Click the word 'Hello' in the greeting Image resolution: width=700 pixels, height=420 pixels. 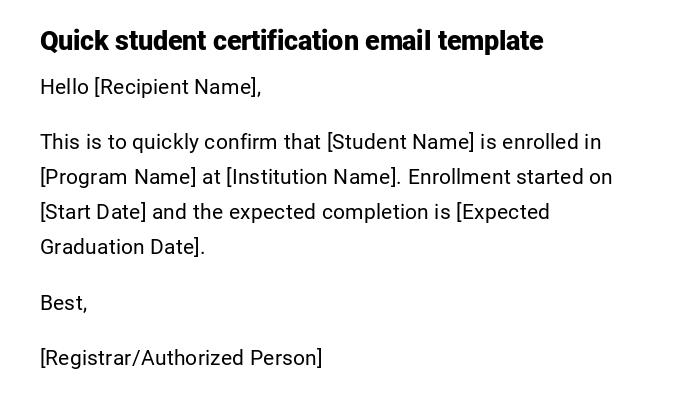(64, 87)
